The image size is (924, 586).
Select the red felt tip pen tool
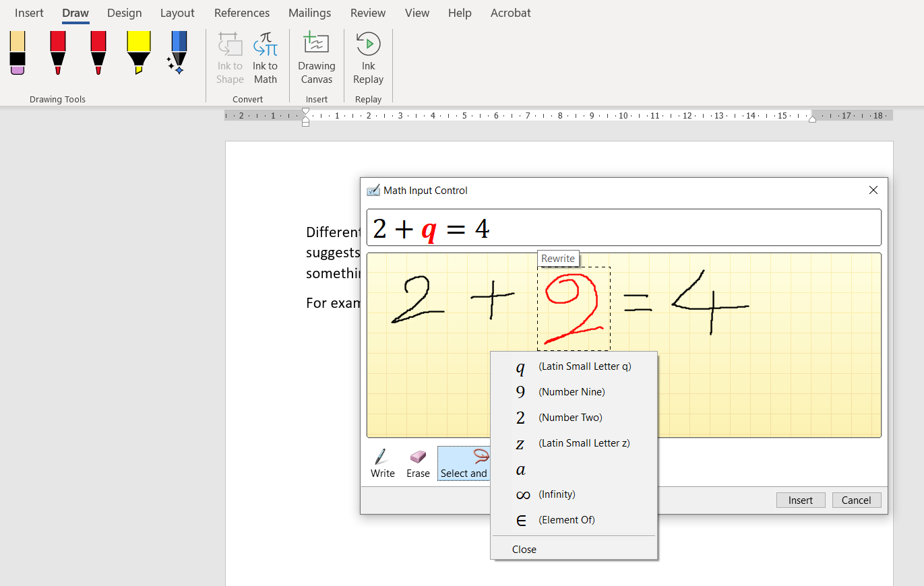tap(57, 53)
